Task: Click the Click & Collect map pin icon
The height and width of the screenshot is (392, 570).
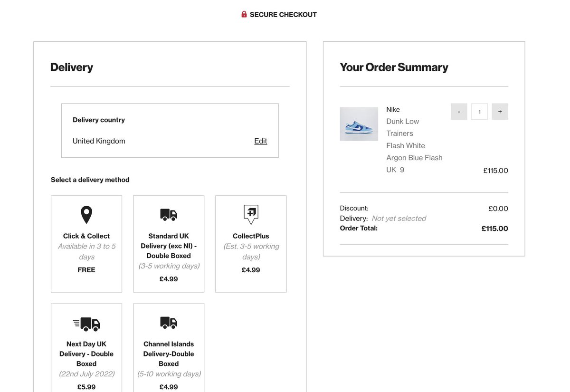Action: [86, 215]
